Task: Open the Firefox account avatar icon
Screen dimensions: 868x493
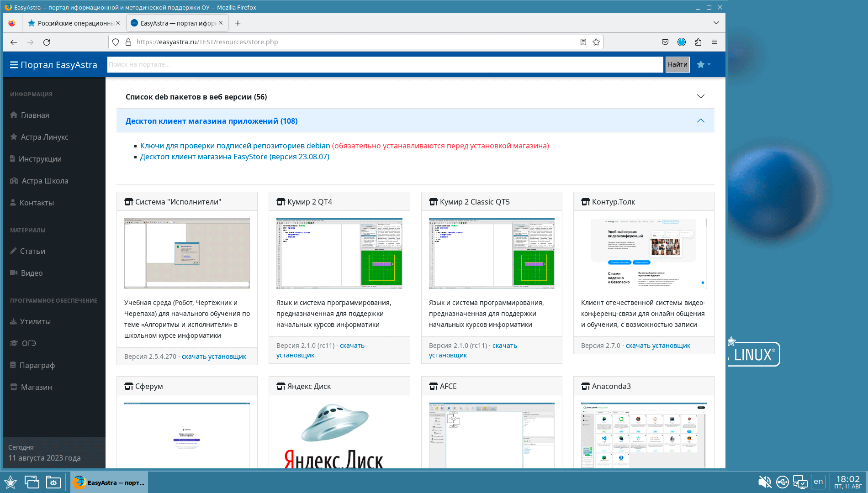Action: click(682, 42)
